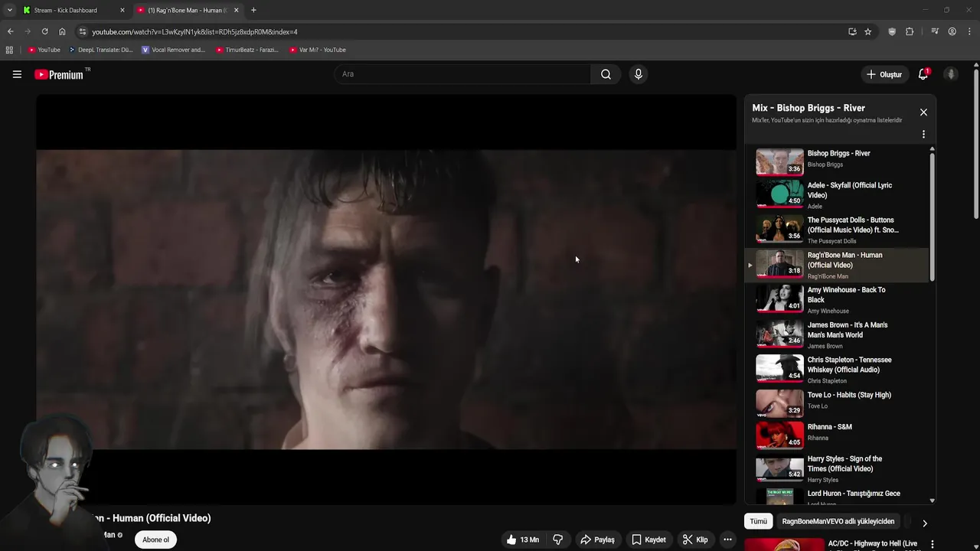The height and width of the screenshot is (551, 980).
Task: Select the Tümü filter chip
Action: [x=758, y=521]
